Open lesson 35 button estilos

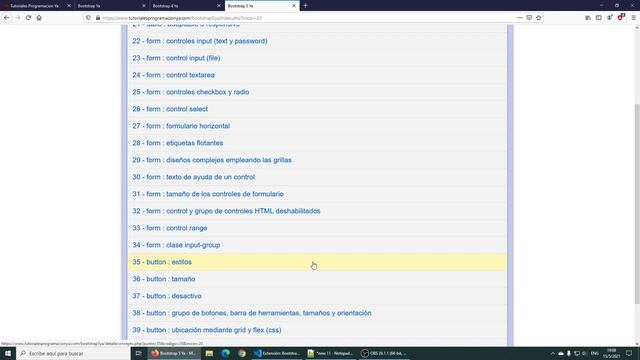pyautogui.click(x=162, y=262)
